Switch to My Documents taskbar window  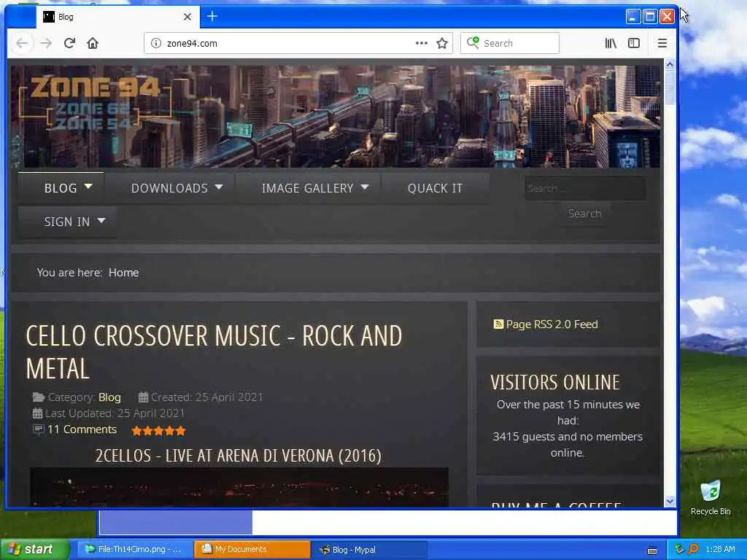pyautogui.click(x=252, y=550)
